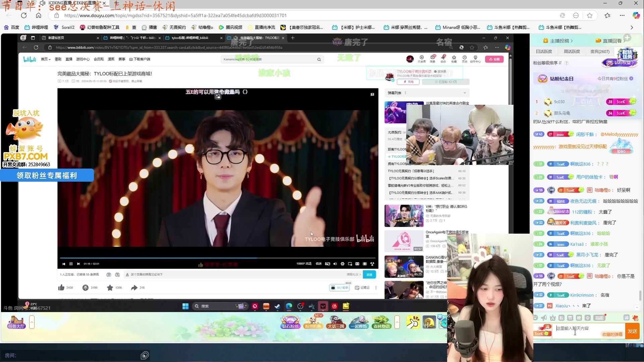This screenshot has width=644, height=362.
Task: Like the video thumbs-up icon
Action: (x=61, y=288)
